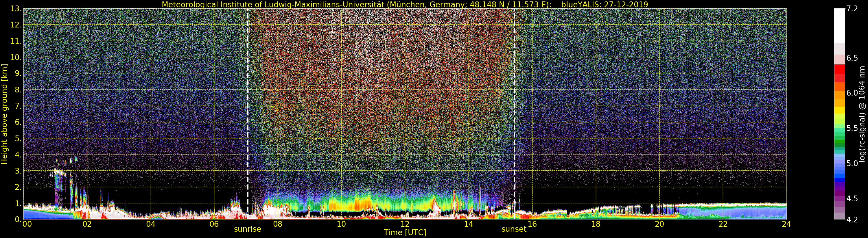Click the height axis tick '2.'
This screenshot has width=868, height=238.
(18, 187)
